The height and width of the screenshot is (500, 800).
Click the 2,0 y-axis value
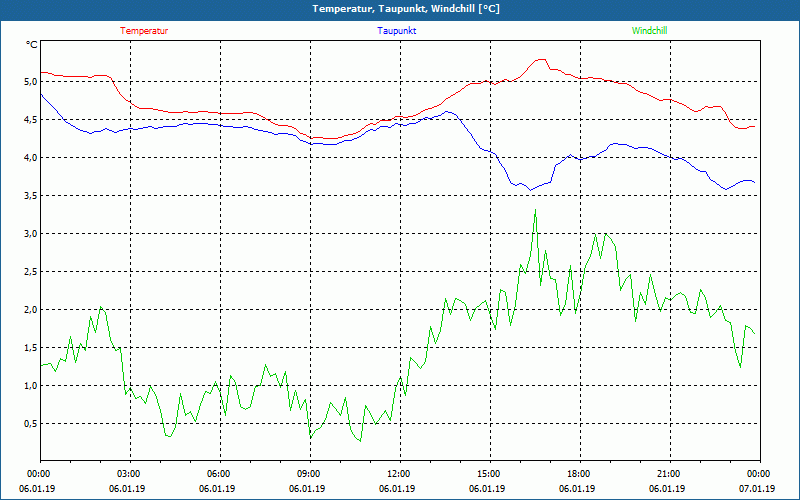point(31,310)
